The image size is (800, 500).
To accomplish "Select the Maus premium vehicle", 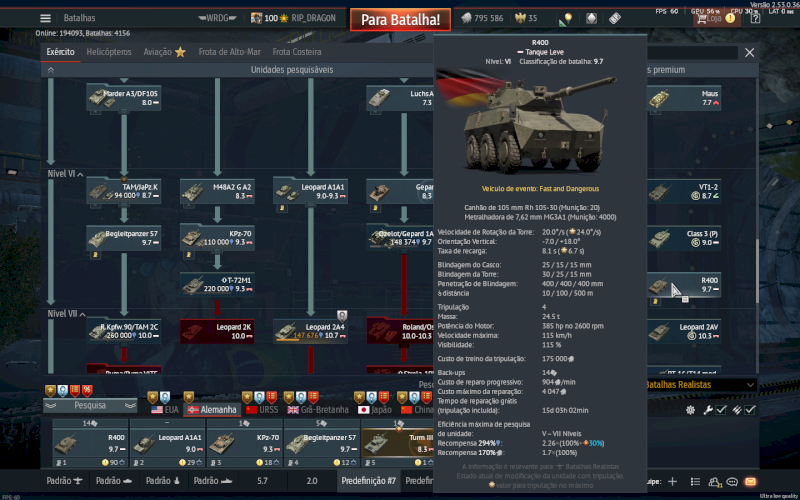I will tap(684, 98).
